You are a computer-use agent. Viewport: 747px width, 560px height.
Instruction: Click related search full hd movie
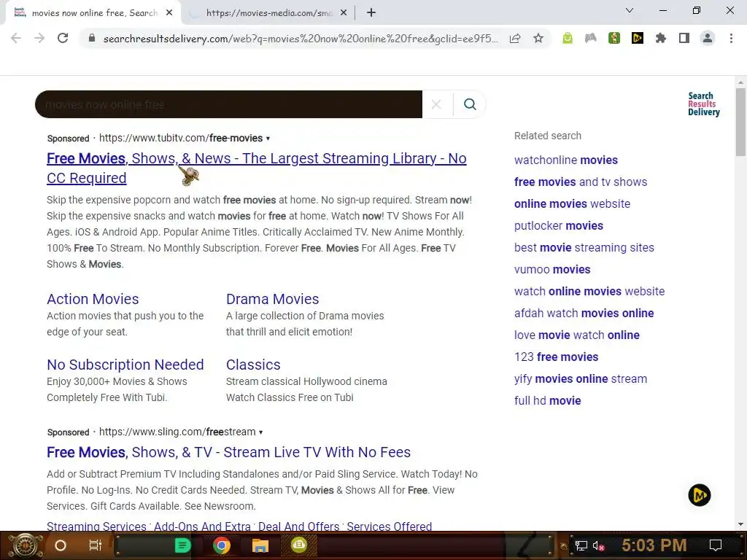(x=547, y=401)
